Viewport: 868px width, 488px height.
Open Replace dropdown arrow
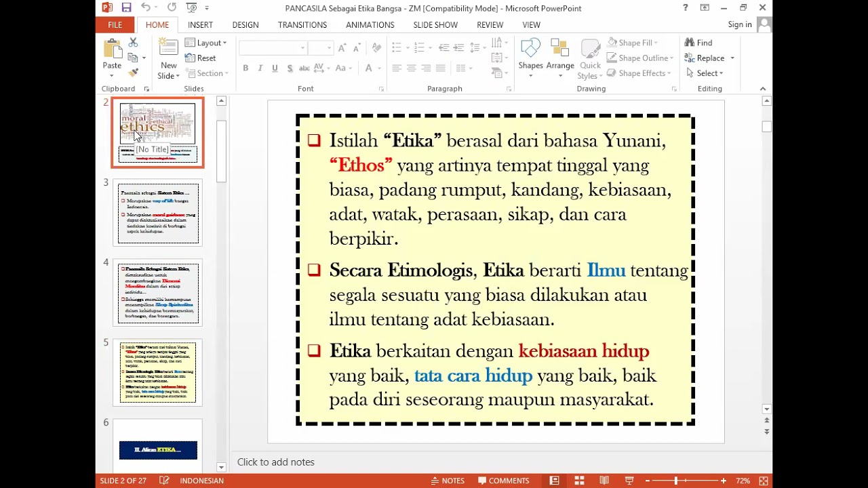[732, 58]
